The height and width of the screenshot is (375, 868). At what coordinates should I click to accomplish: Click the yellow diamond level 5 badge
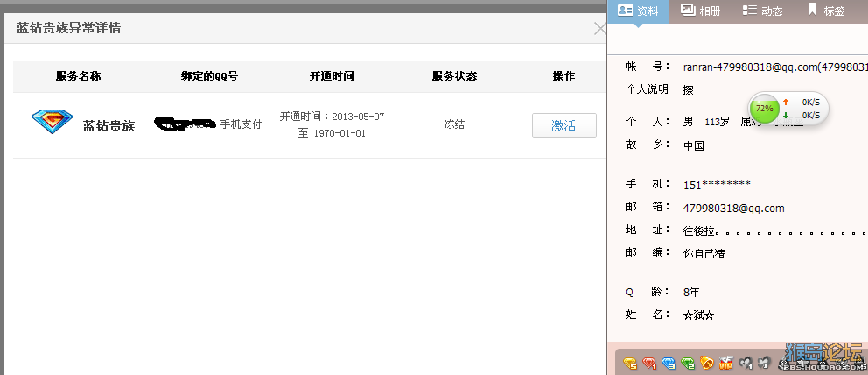click(x=631, y=364)
